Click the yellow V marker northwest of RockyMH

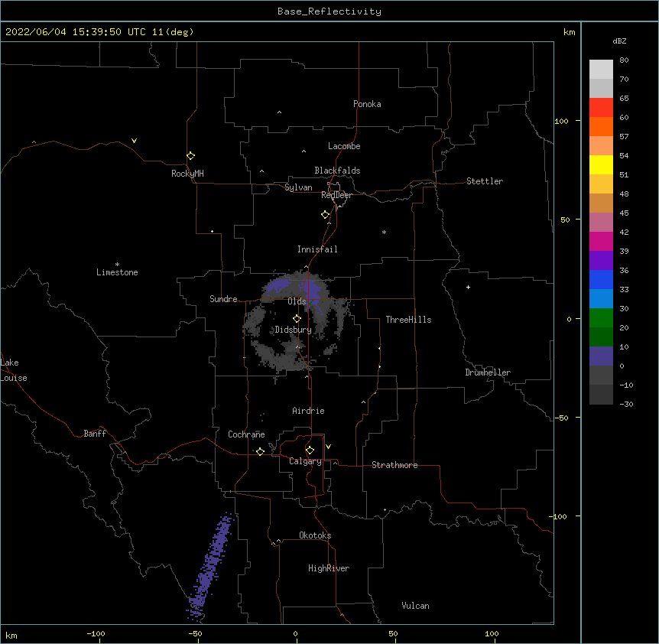click(134, 141)
